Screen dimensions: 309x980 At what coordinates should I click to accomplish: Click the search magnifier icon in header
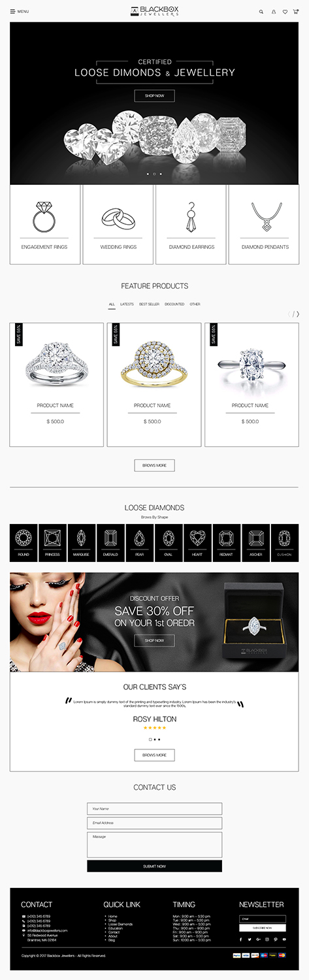[261, 12]
